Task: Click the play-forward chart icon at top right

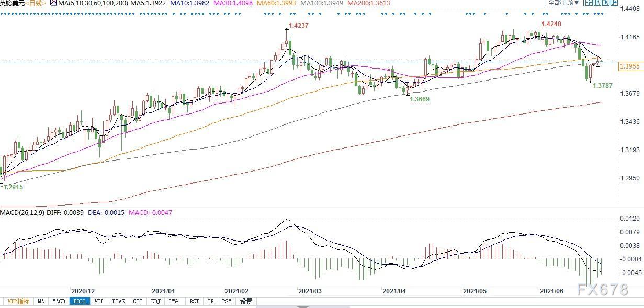Action: click(606, 2)
